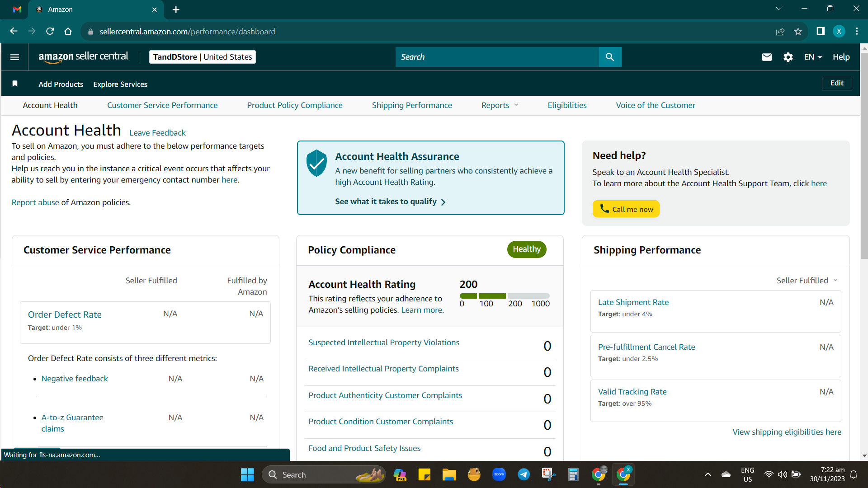Image resolution: width=868 pixels, height=488 pixels.
Task: Open Explore Services
Action: 120,84
